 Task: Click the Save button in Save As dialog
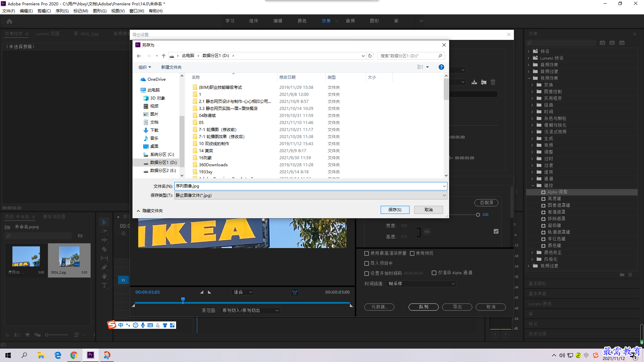pyautogui.click(x=395, y=210)
